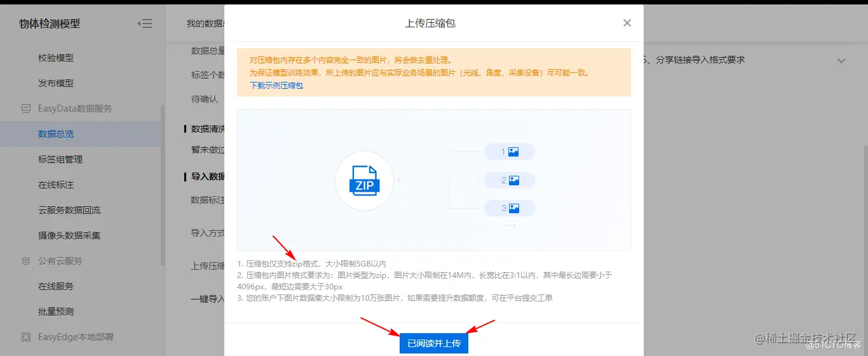Click image placeholder number 2

click(510, 180)
